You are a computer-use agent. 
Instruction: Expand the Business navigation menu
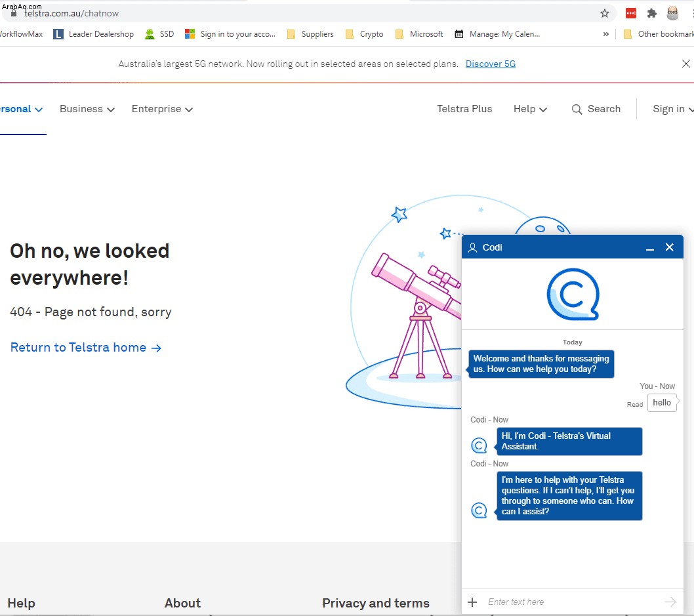[x=87, y=109]
